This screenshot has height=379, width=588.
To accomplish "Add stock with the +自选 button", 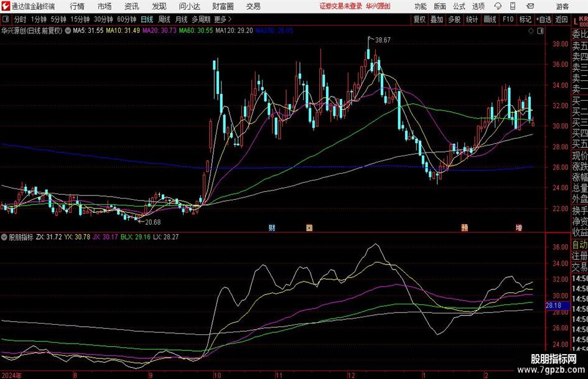I will point(544,19).
